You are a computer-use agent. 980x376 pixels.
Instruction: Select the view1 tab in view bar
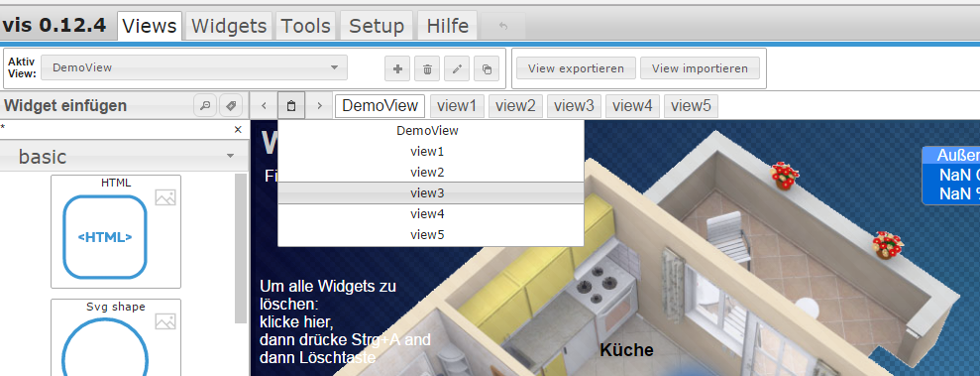(457, 106)
